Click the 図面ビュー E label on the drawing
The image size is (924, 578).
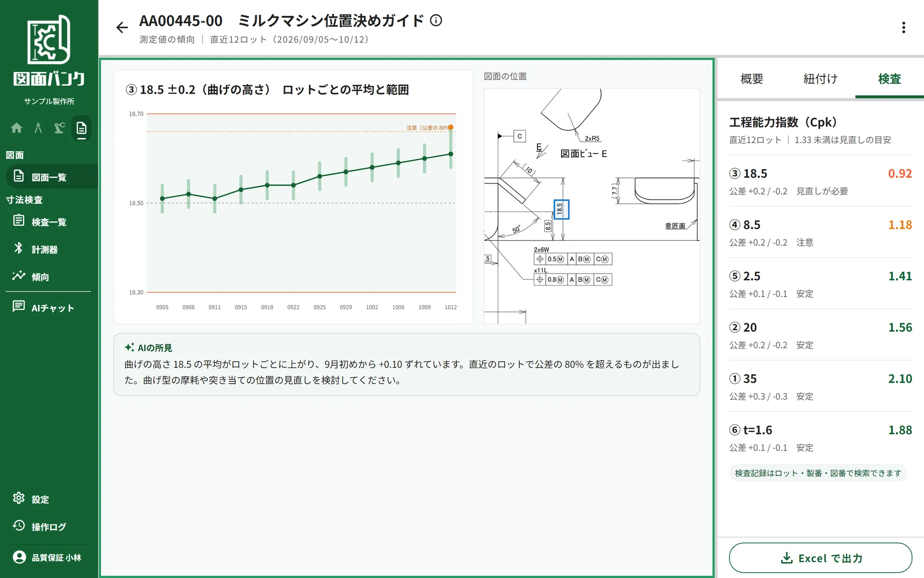[584, 154]
